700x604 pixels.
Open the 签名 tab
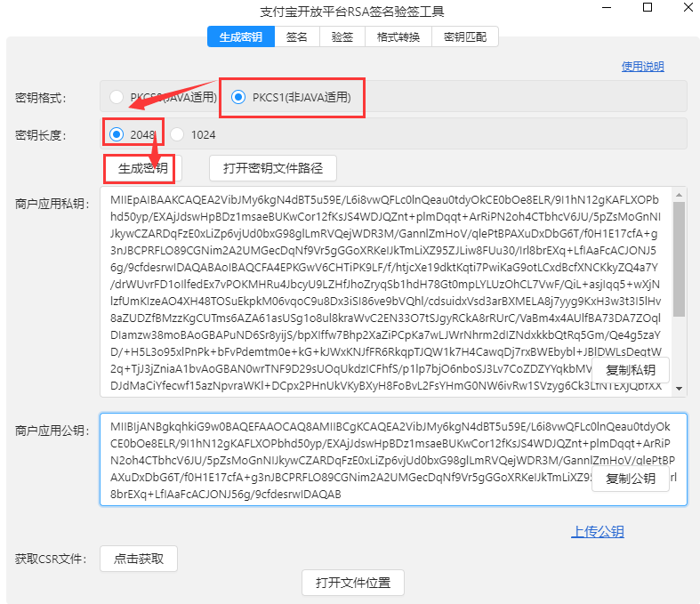(x=297, y=36)
